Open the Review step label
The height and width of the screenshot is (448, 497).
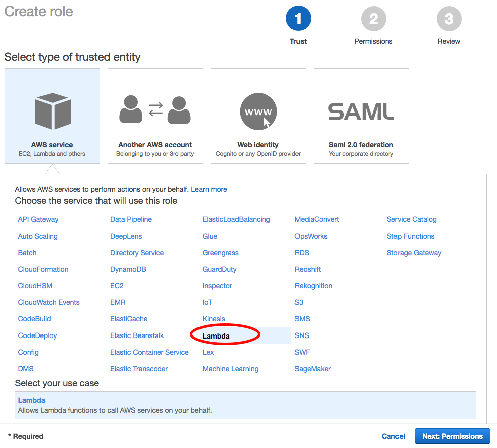(x=449, y=41)
